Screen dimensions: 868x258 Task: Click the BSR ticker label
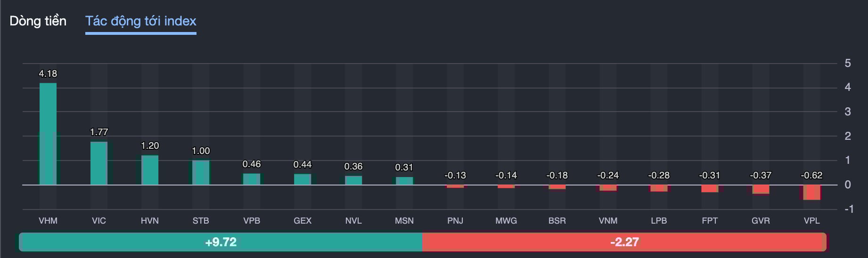pyautogui.click(x=557, y=221)
